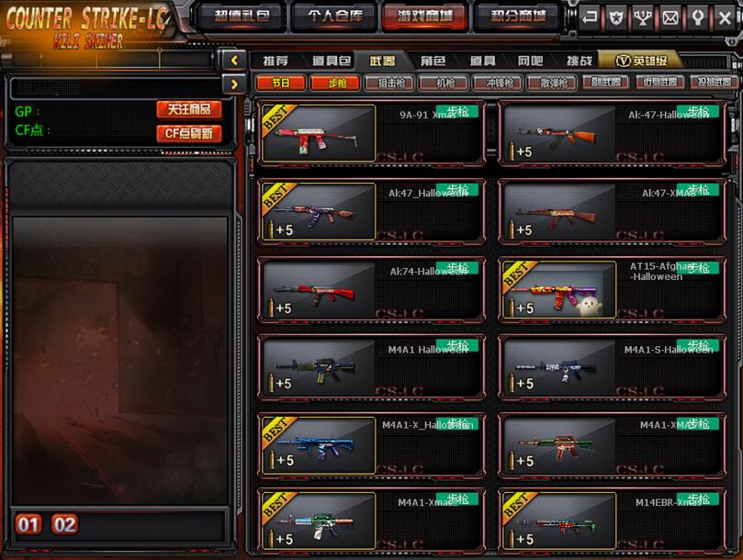Open the trophy ranking icon
The height and width of the screenshot is (560, 743).
[x=643, y=18]
